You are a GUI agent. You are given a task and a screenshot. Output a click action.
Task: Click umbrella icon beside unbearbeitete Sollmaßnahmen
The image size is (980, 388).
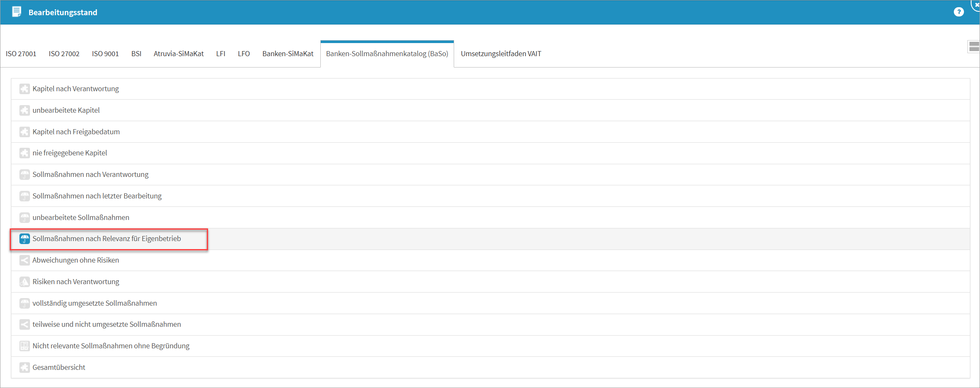pyautogui.click(x=24, y=218)
